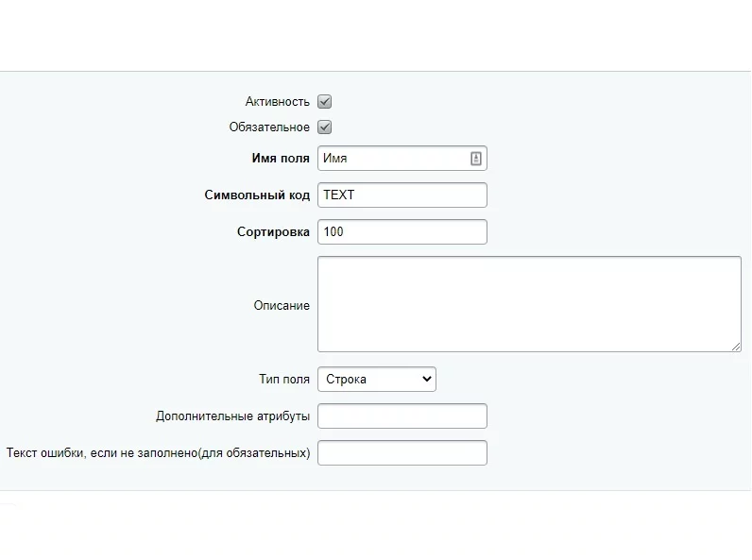Click the Тип поля label
Image resolution: width=752 pixels, height=560 pixels.
pos(283,380)
